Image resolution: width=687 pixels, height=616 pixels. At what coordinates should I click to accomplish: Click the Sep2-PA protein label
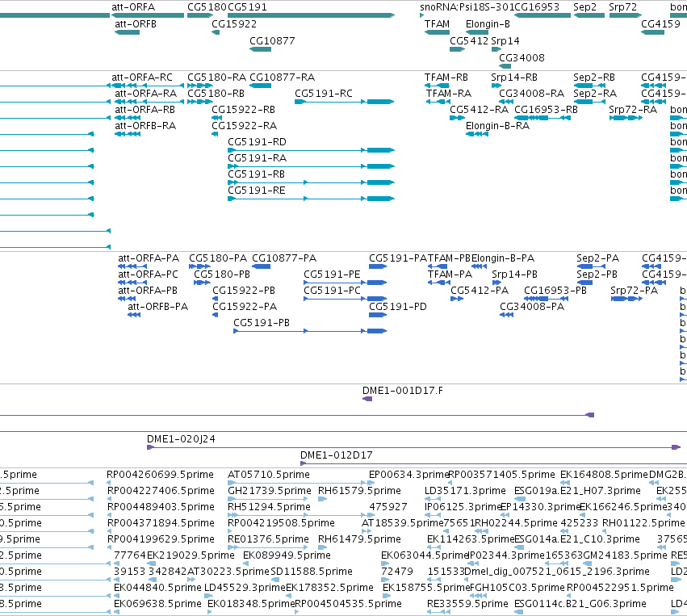coord(597,258)
